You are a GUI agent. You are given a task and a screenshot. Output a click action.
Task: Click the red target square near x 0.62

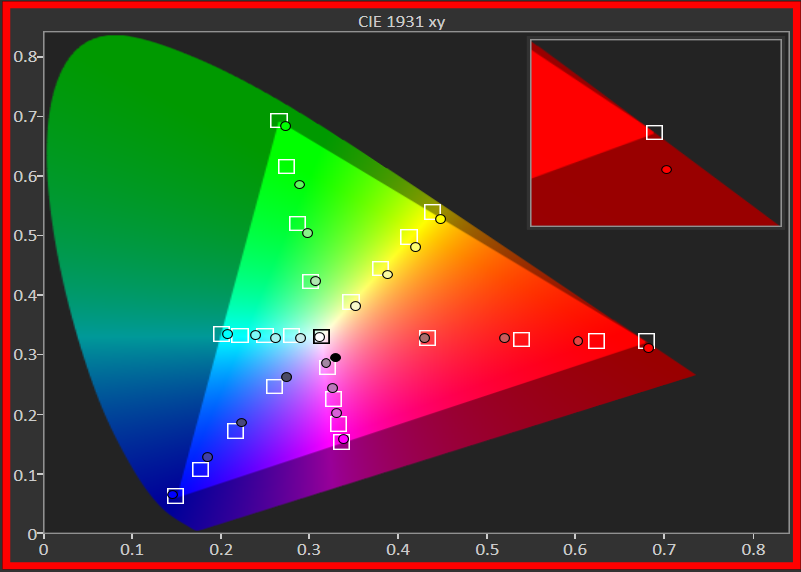(x=596, y=341)
